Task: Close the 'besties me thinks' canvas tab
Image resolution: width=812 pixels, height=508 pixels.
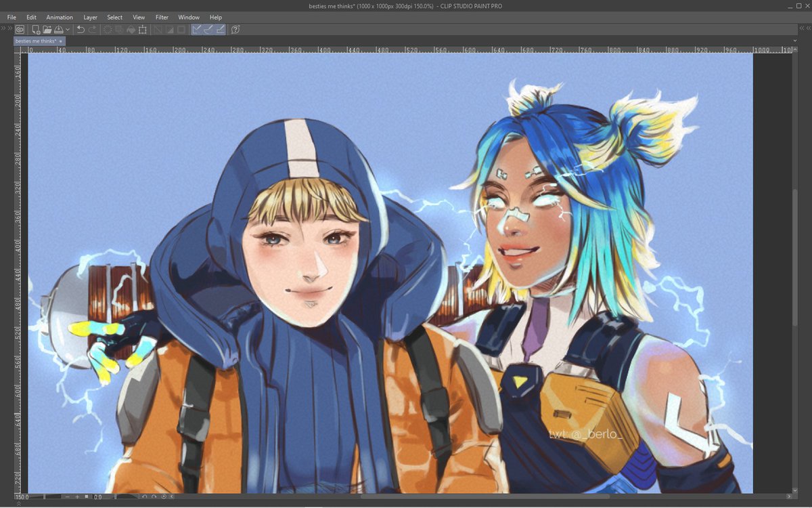Action: click(x=60, y=41)
